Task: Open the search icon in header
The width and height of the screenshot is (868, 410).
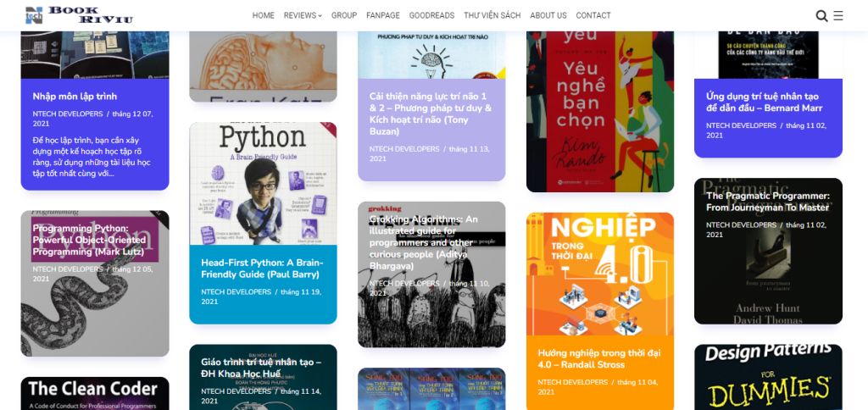Action: click(821, 16)
